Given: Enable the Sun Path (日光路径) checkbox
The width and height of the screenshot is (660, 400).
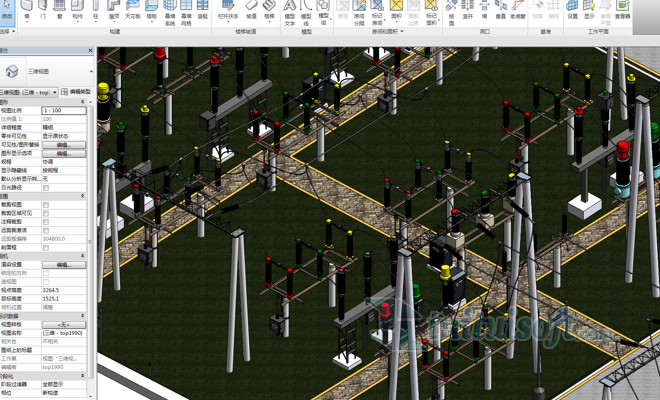Looking at the screenshot, I should click(46, 186).
